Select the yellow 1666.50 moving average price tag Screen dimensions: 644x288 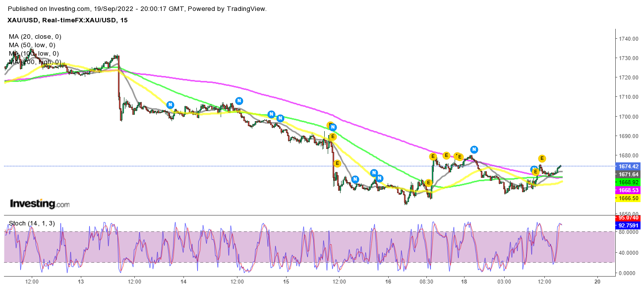627,199
